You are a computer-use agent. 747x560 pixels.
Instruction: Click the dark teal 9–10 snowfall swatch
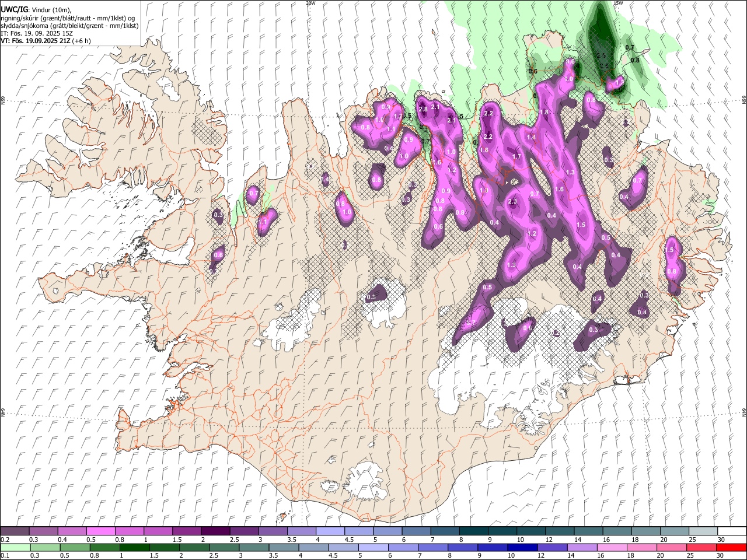pyautogui.click(x=502, y=531)
